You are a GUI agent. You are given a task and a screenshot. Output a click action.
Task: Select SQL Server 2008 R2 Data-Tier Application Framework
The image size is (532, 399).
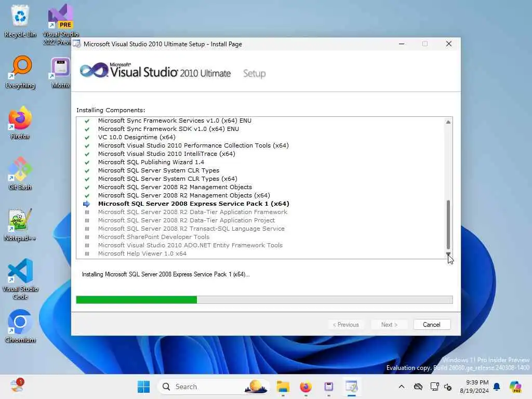pos(193,212)
